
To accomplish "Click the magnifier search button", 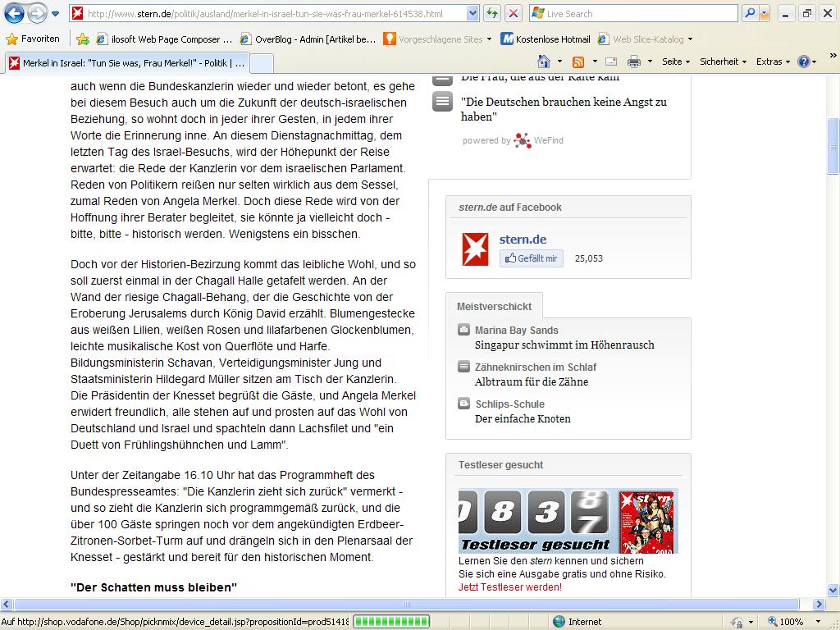I will coord(750,14).
